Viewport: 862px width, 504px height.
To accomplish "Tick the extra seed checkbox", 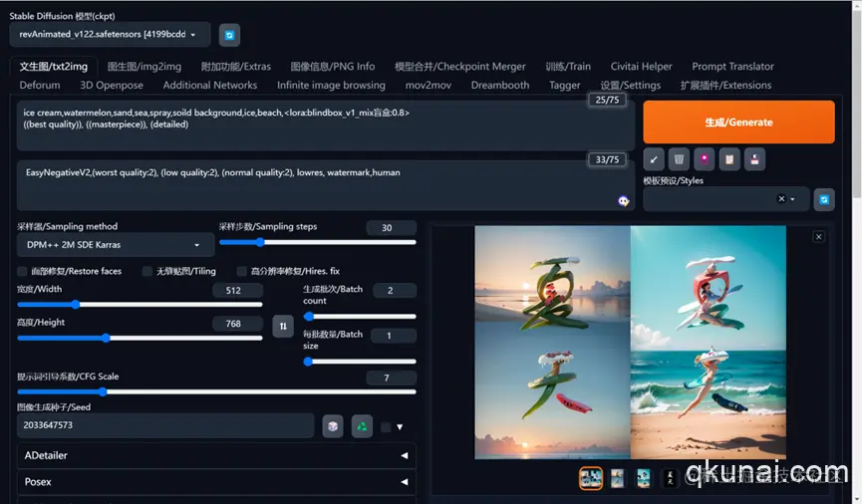I will click(386, 427).
